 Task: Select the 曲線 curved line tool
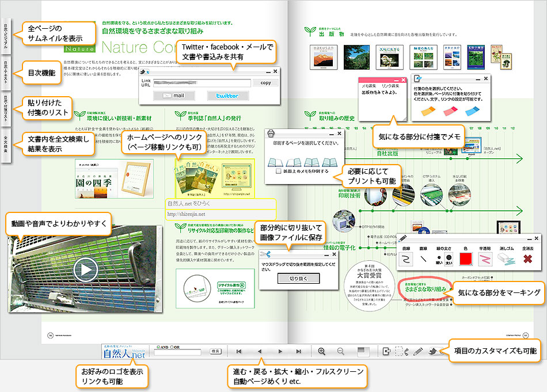[406, 259]
